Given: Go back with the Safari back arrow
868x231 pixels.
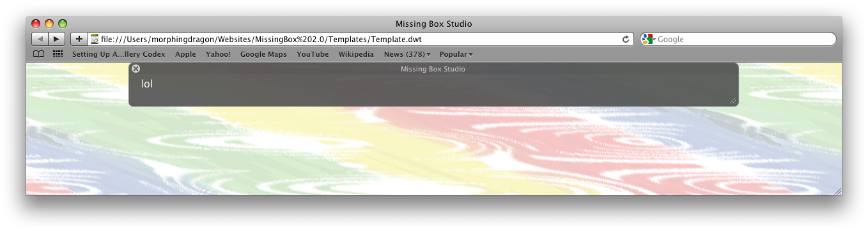Looking at the screenshot, I should [40, 39].
